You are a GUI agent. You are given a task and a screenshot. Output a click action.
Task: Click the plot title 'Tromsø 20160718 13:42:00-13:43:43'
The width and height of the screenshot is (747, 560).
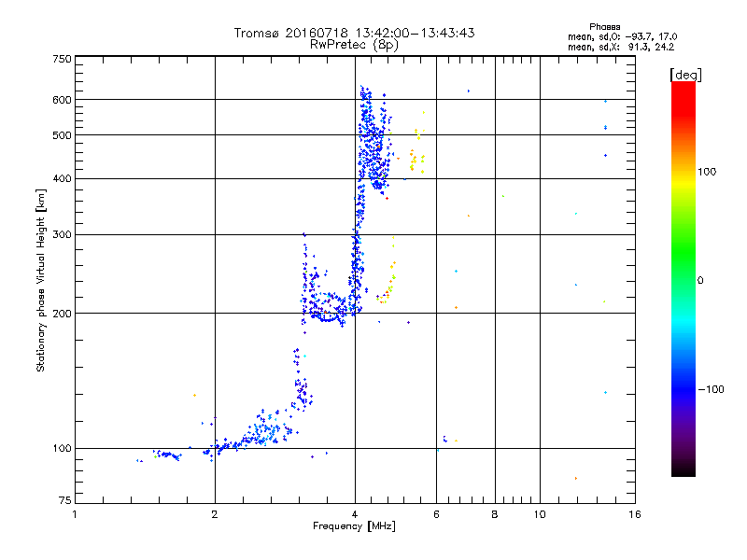click(354, 33)
